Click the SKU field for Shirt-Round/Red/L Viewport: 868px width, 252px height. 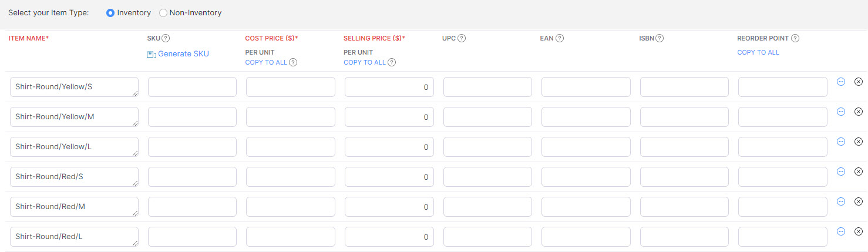click(192, 237)
